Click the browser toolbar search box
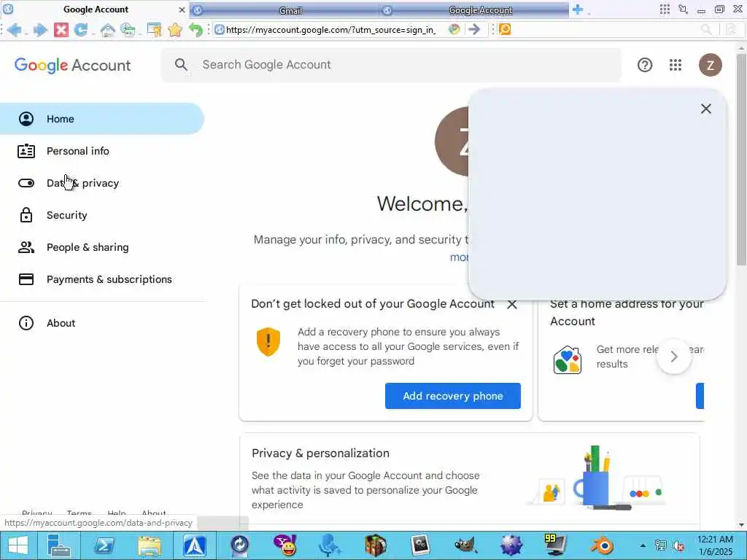The image size is (747, 560). coord(605,29)
